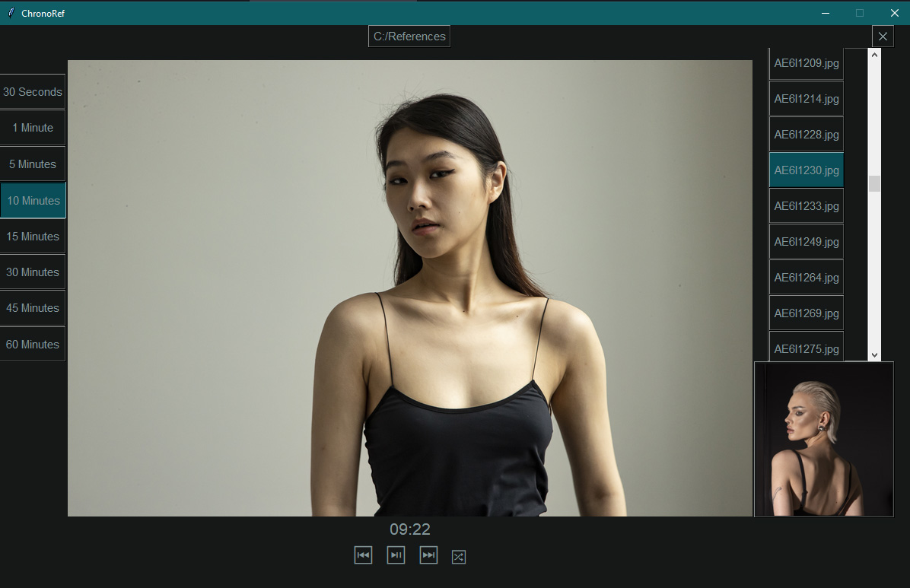Click the file list scrollbar thumb
The height and width of the screenshot is (588, 910).
pos(874,183)
